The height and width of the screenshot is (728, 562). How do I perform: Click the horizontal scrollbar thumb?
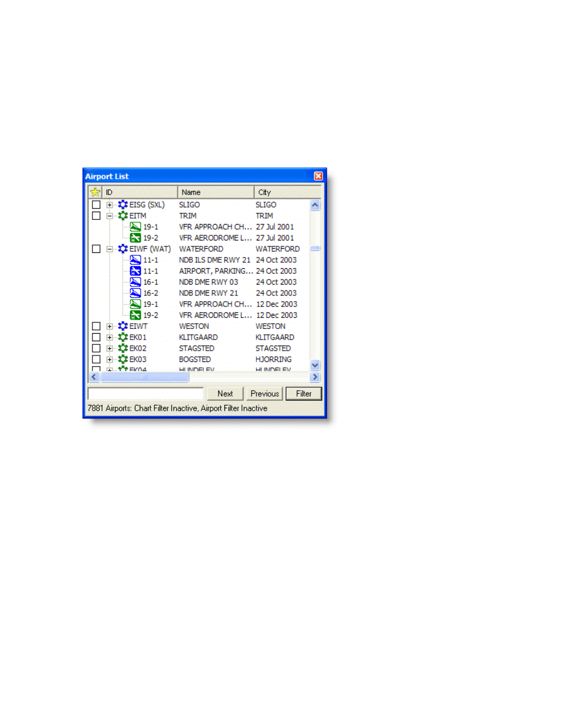pyautogui.click(x=145, y=377)
